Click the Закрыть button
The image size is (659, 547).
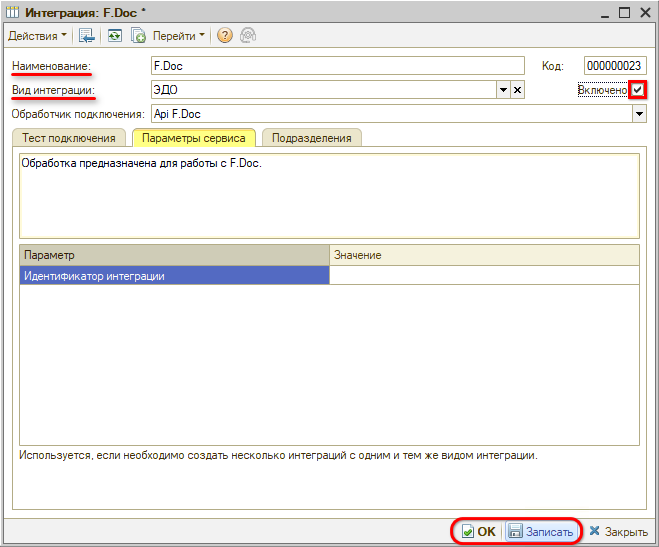point(618,531)
